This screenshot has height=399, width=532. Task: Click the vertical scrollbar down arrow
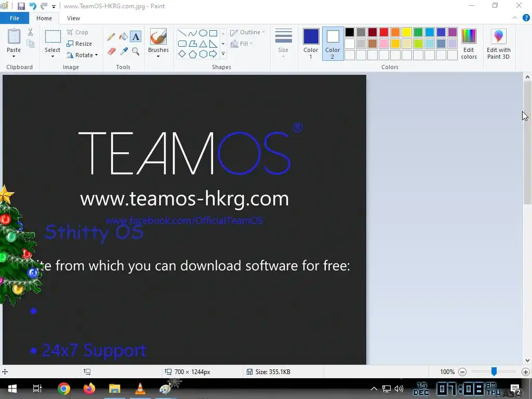coord(527,361)
